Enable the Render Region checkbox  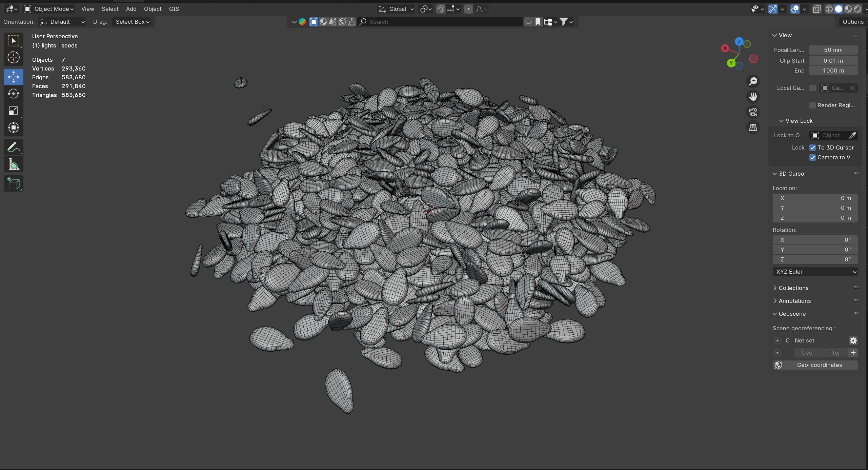tap(812, 105)
